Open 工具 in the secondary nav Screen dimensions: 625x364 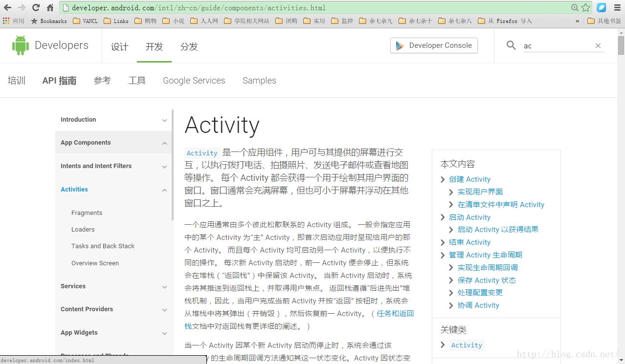click(137, 81)
